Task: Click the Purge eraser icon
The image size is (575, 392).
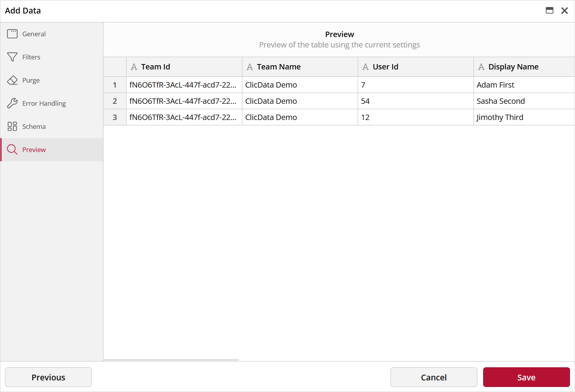Action: (x=12, y=80)
